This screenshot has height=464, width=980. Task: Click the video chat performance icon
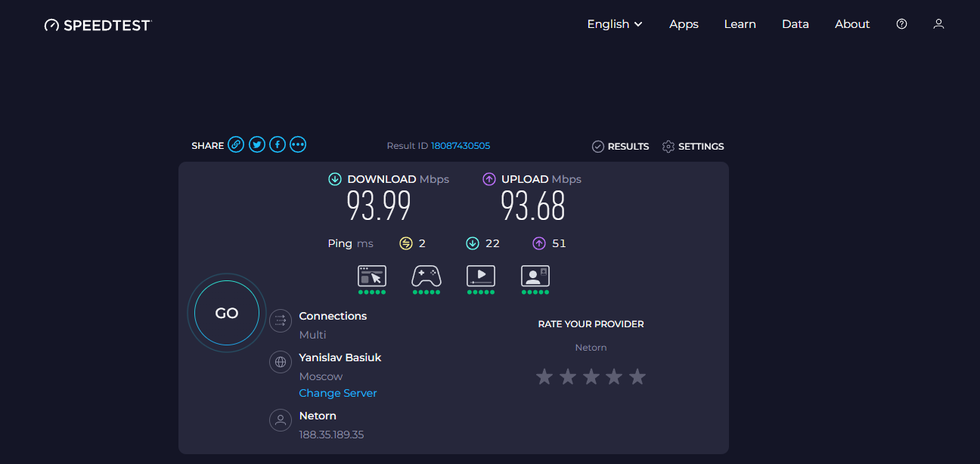pos(535,277)
